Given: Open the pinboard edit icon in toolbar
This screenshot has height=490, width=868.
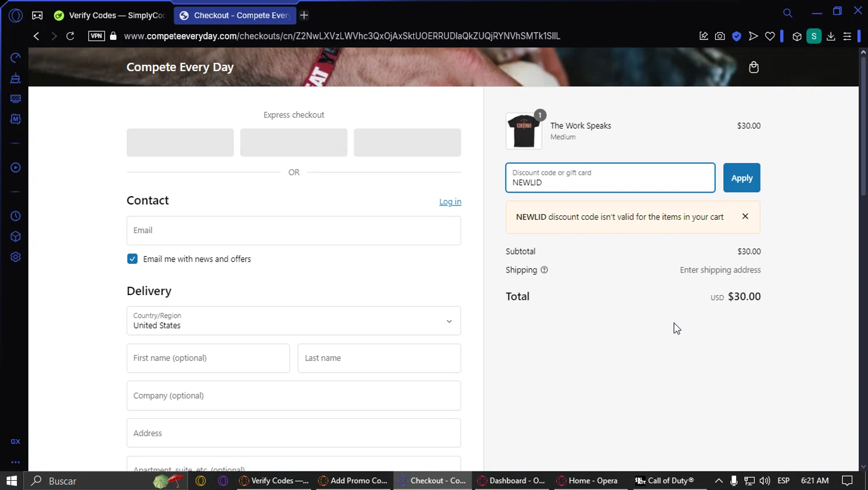Looking at the screenshot, I should click(704, 36).
